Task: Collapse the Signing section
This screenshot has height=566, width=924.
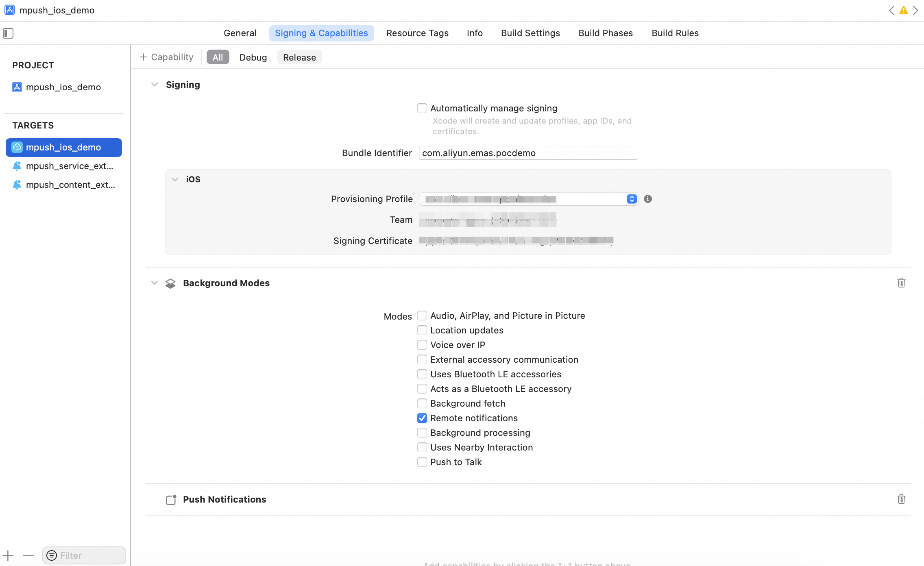Action: point(155,85)
